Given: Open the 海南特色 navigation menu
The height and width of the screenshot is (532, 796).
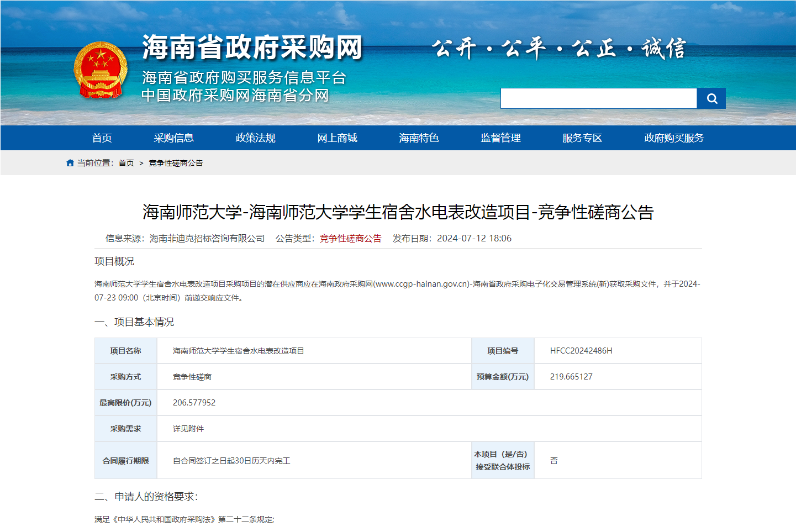Looking at the screenshot, I should tap(419, 138).
